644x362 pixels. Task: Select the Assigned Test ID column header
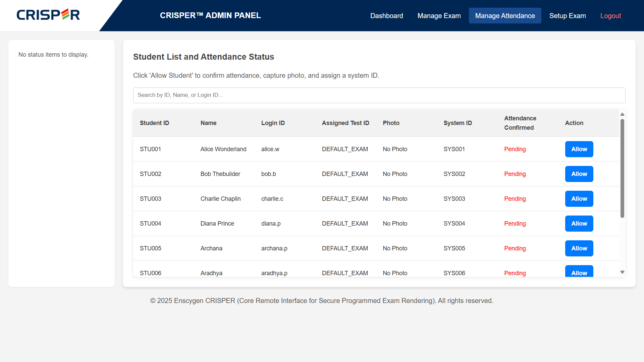coord(345,123)
